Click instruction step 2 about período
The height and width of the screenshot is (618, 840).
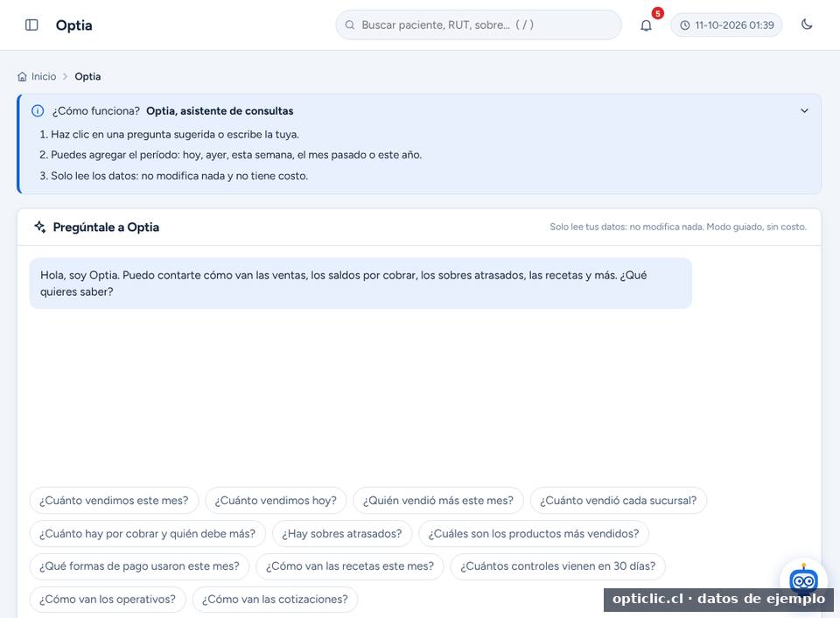[230, 155]
